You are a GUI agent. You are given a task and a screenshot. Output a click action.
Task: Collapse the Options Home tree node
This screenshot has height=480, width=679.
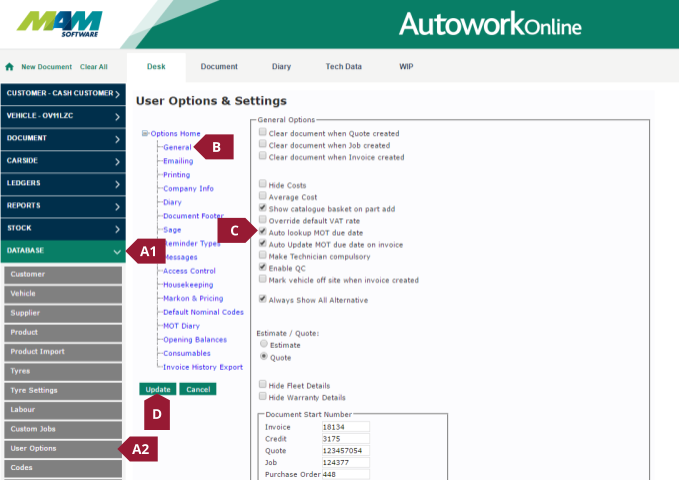coord(145,133)
